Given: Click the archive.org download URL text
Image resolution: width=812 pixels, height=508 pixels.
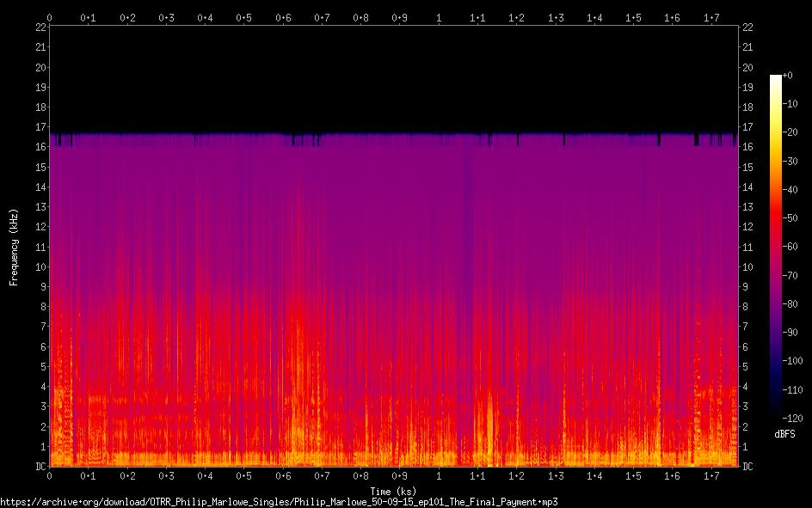Looking at the screenshot, I should 284,501.
